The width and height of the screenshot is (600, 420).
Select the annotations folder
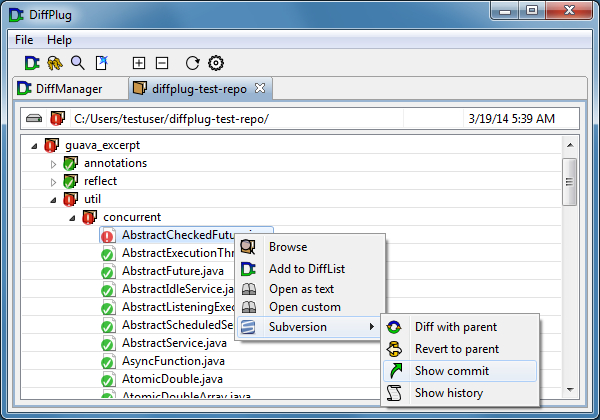point(116,163)
